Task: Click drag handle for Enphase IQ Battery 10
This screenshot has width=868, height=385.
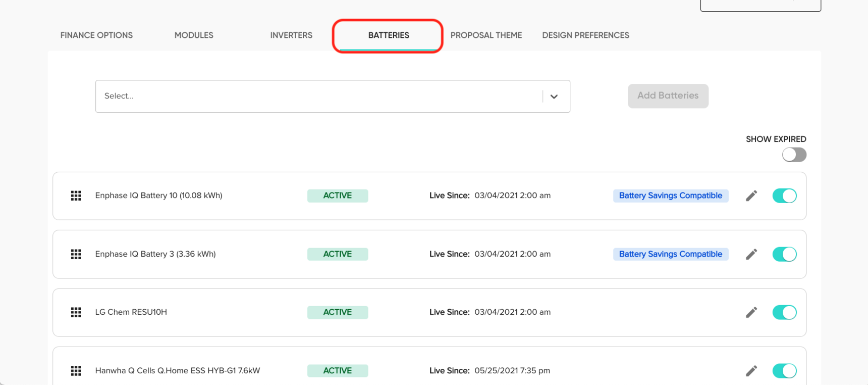Action: [x=76, y=196]
